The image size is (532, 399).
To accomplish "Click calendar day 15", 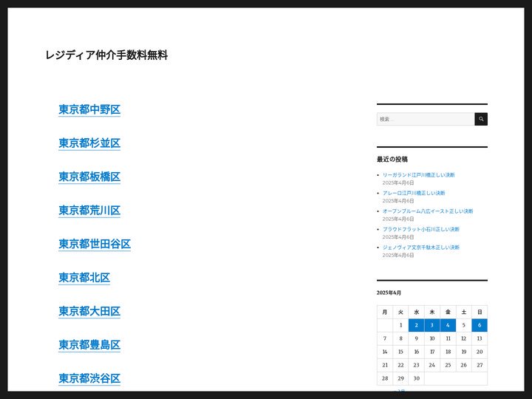I will point(400,352).
